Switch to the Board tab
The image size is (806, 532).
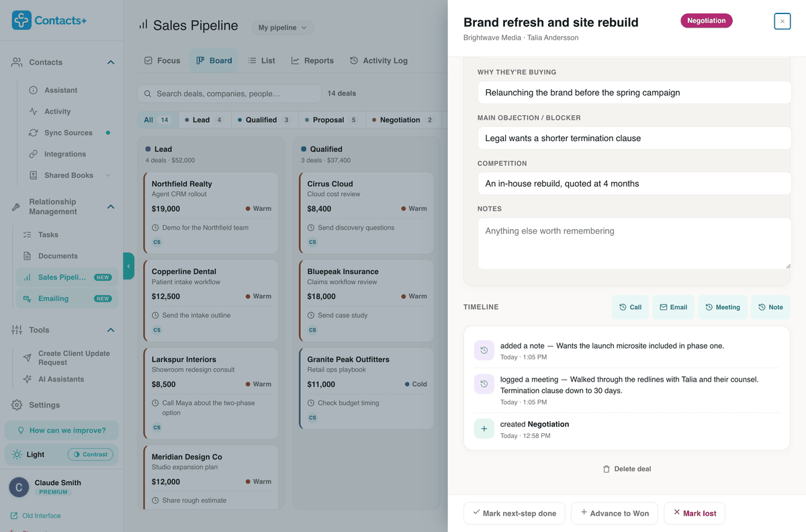[x=214, y=60]
